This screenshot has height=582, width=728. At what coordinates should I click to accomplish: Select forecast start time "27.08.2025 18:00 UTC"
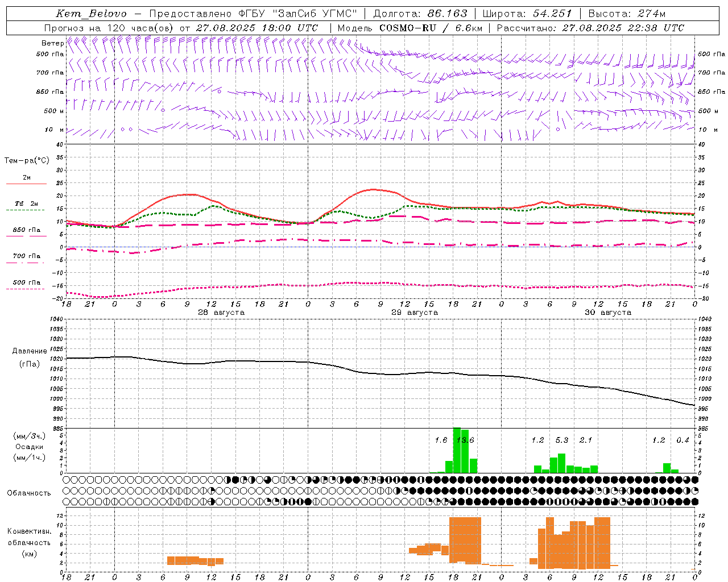tap(257, 28)
